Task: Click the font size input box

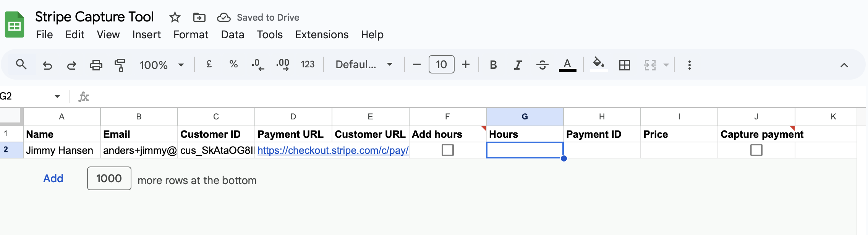Action: (x=441, y=64)
